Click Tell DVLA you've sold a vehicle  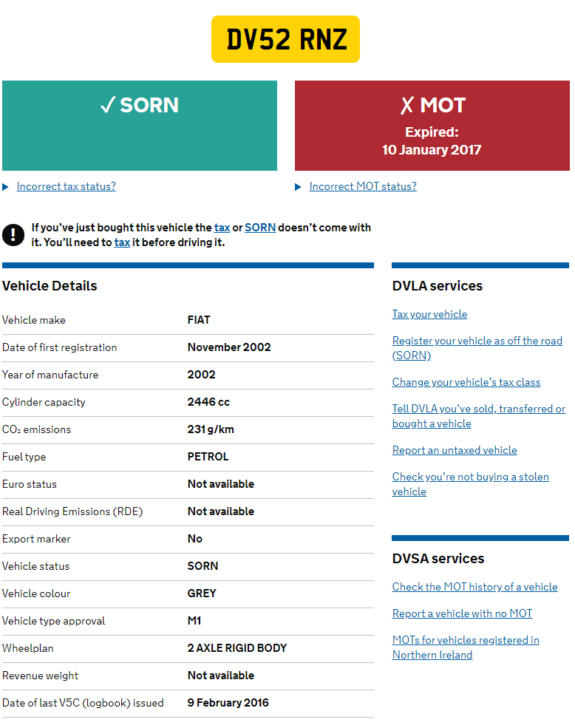(x=478, y=409)
